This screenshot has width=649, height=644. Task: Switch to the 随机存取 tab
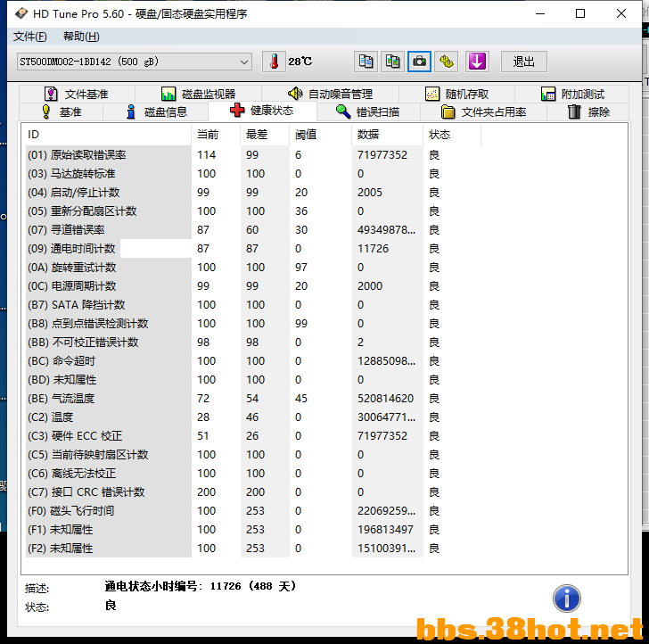coord(457,94)
